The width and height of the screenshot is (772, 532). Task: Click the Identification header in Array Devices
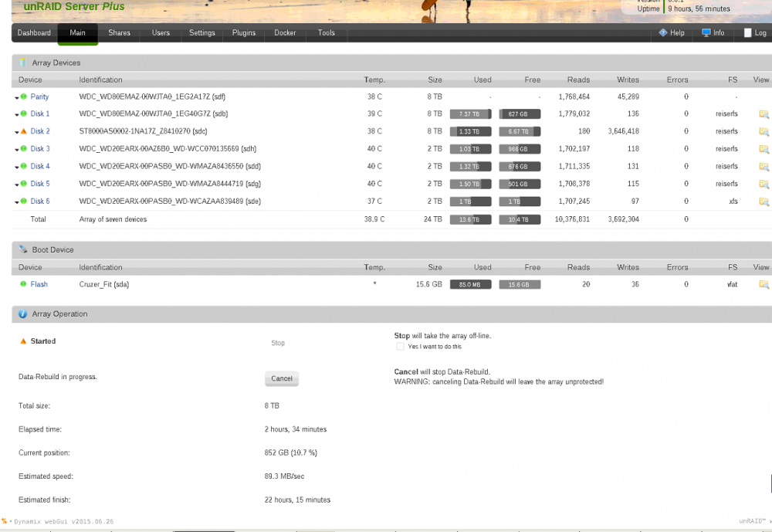tap(100, 80)
